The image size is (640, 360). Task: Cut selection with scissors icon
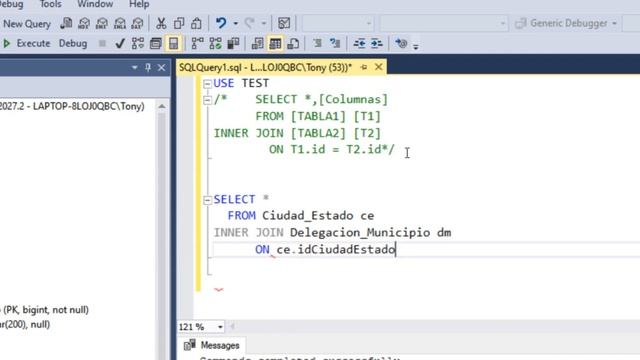[x=161, y=23]
